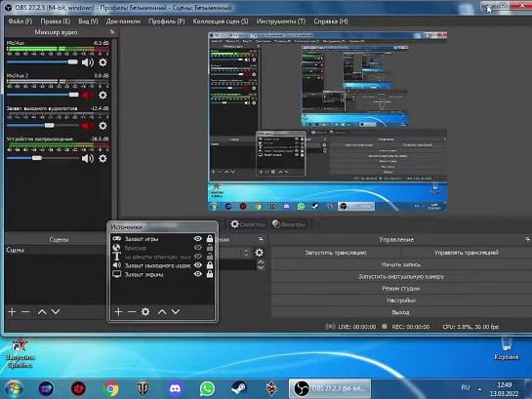Lock the Браузер source

[x=210, y=248]
